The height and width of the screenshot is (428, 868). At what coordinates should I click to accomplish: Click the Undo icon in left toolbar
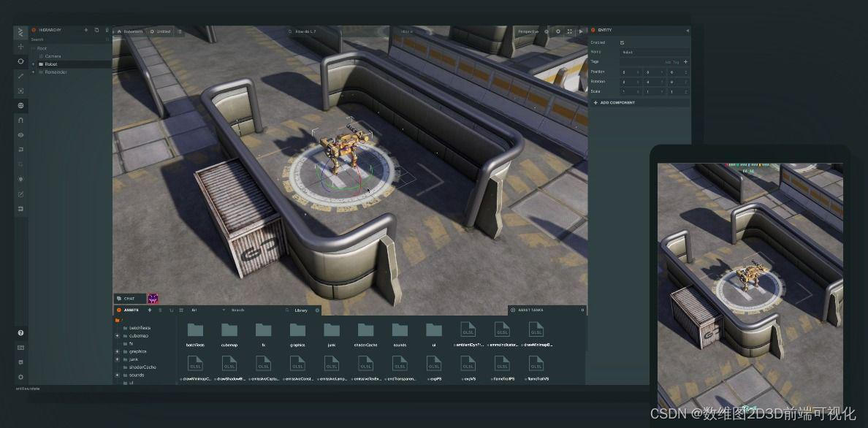point(21,150)
